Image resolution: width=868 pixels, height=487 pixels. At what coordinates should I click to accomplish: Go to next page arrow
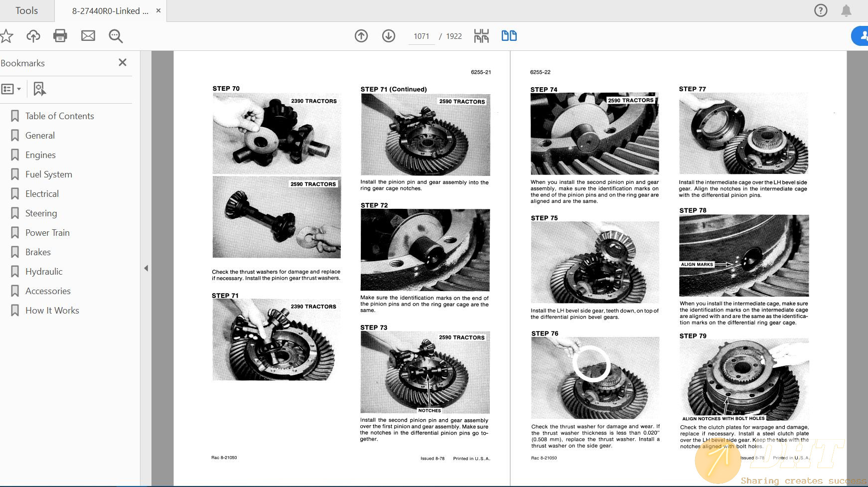pyautogui.click(x=389, y=36)
